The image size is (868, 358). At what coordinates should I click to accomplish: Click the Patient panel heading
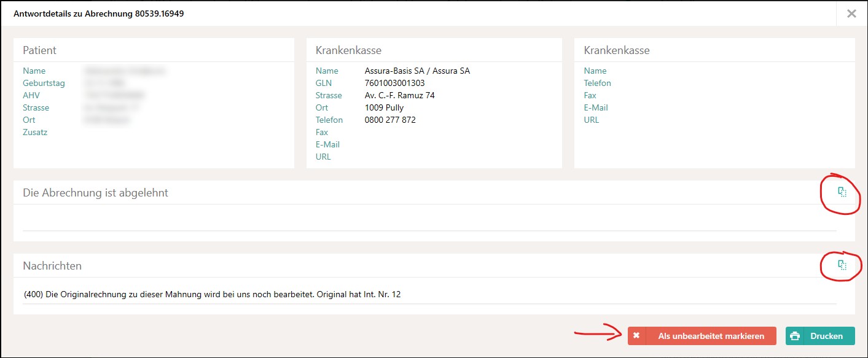click(x=39, y=50)
